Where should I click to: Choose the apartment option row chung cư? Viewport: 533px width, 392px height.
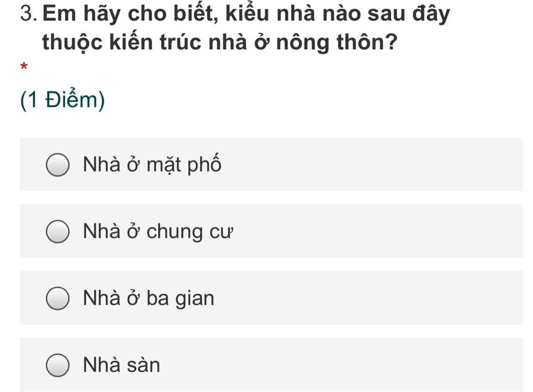click(x=271, y=231)
